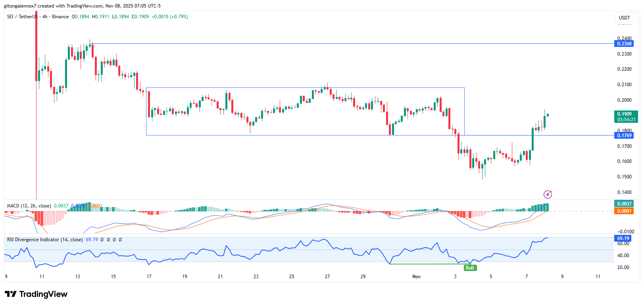Select the blue 0.1769 price label
The image size is (644, 306).
coord(624,136)
